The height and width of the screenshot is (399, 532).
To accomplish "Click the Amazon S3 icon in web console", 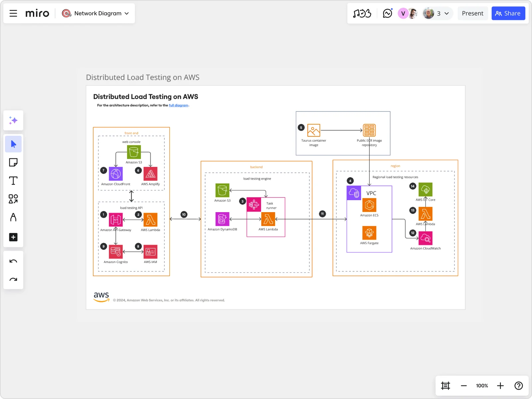I will (x=134, y=152).
